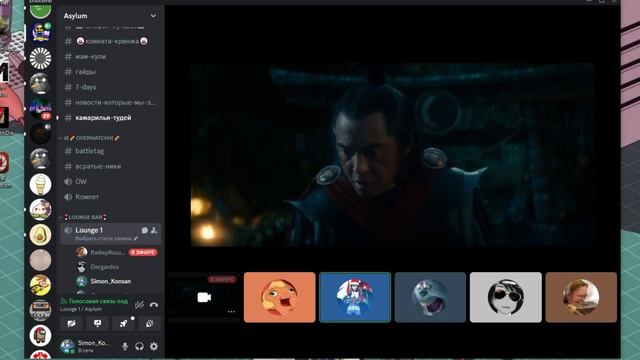Open the Among Us crewmate server
Viewport: 640px width, 360px height.
coord(40,336)
